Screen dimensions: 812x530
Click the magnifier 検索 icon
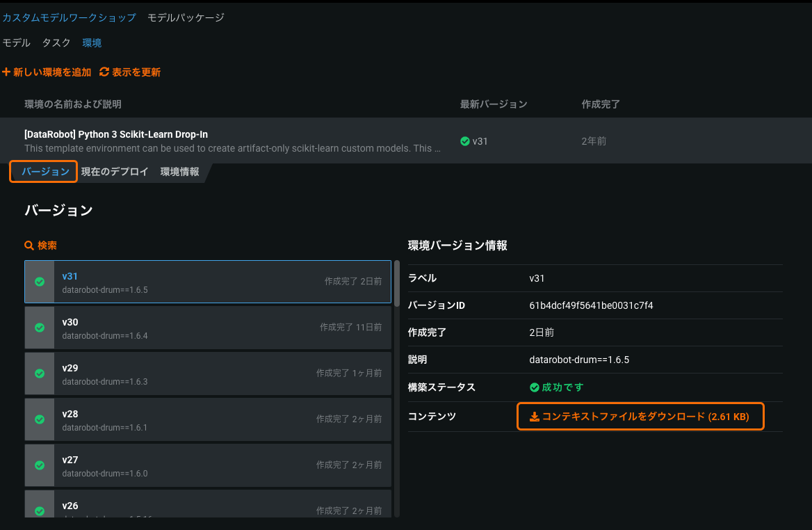pyautogui.click(x=29, y=246)
